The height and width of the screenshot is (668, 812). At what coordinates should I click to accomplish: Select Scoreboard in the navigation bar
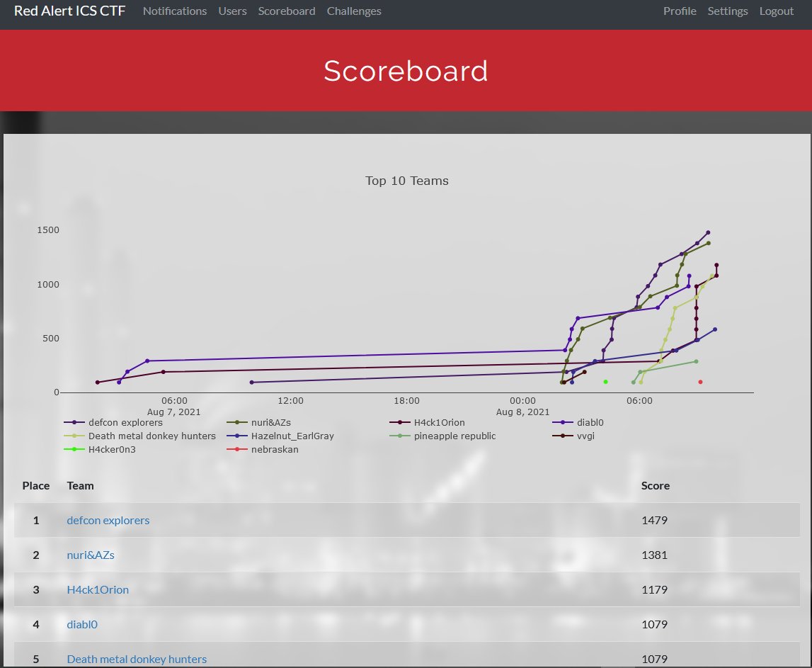tap(287, 11)
